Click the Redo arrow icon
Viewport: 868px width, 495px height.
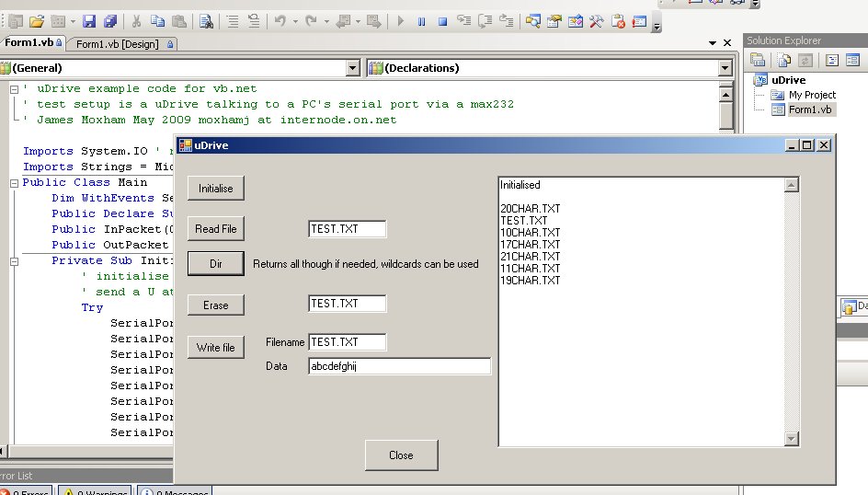[x=311, y=21]
